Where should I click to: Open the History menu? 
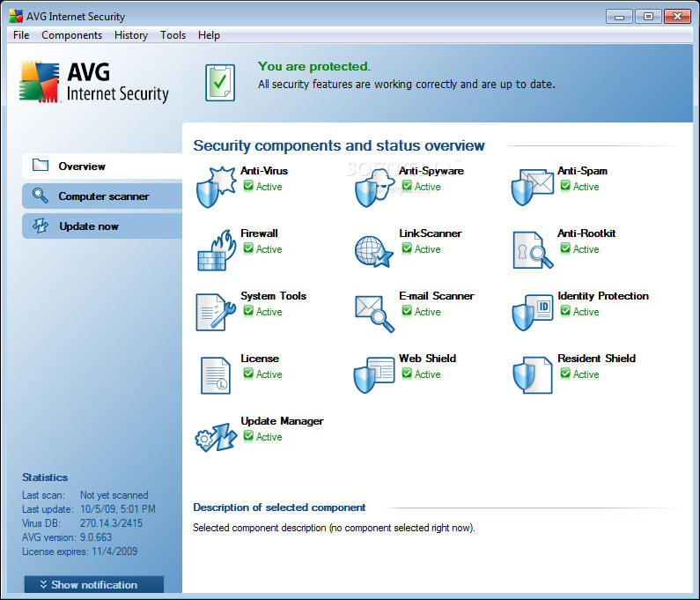(x=131, y=35)
